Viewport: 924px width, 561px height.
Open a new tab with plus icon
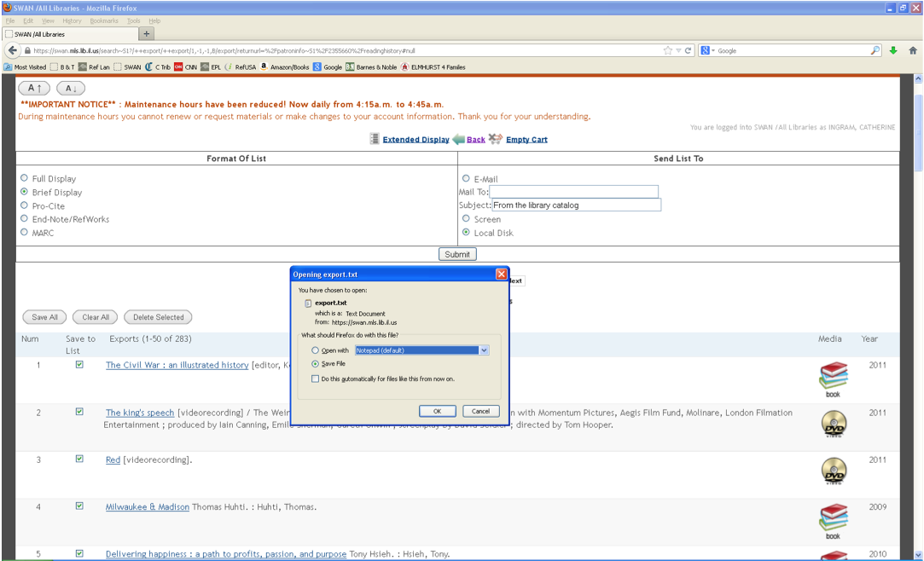(x=147, y=33)
